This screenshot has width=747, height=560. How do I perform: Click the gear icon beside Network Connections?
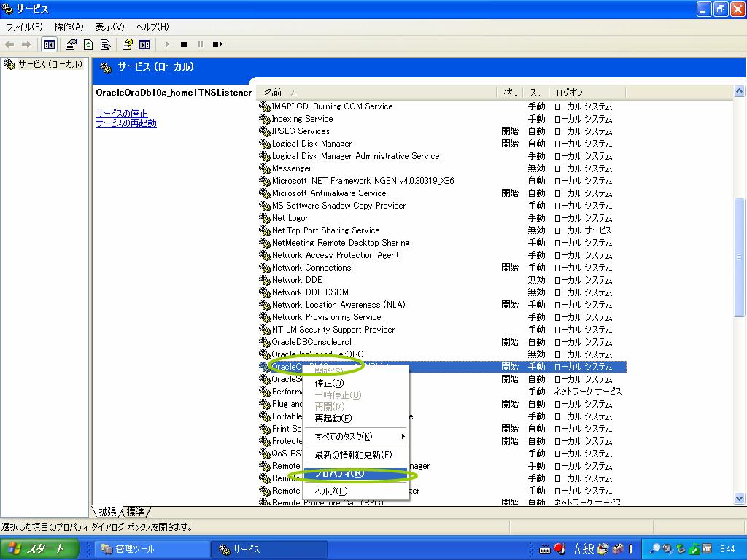point(264,267)
